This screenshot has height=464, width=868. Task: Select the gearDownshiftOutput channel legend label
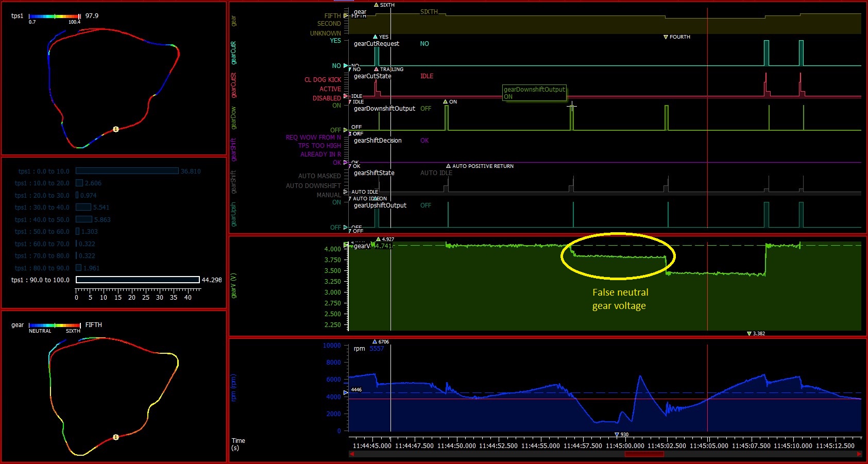pyautogui.click(x=384, y=109)
